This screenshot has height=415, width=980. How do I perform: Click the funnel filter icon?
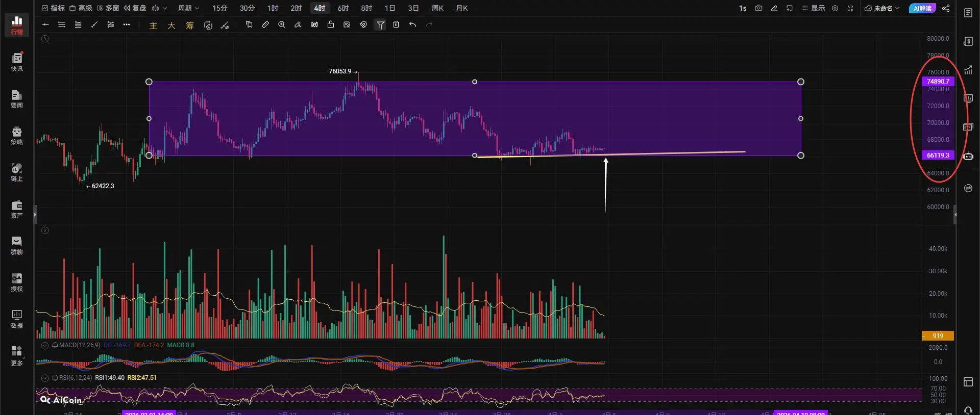380,24
